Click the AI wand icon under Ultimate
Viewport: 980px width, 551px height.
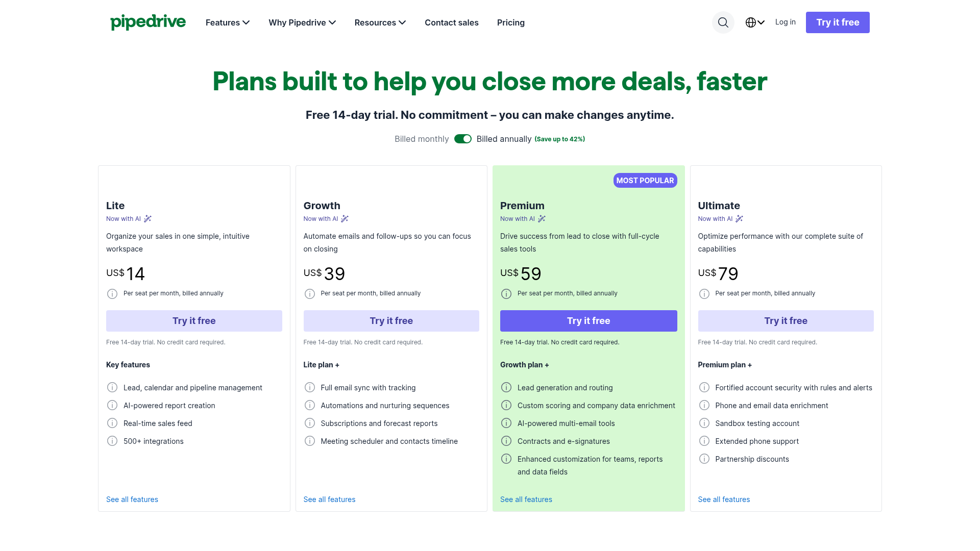[739, 219]
